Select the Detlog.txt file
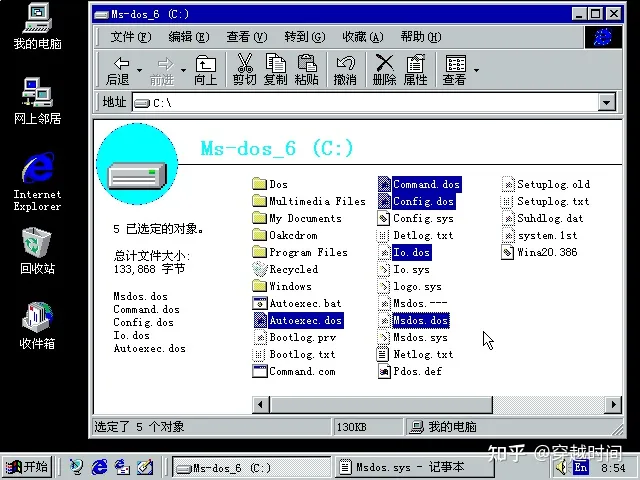This screenshot has height=480, width=640. tap(415, 236)
